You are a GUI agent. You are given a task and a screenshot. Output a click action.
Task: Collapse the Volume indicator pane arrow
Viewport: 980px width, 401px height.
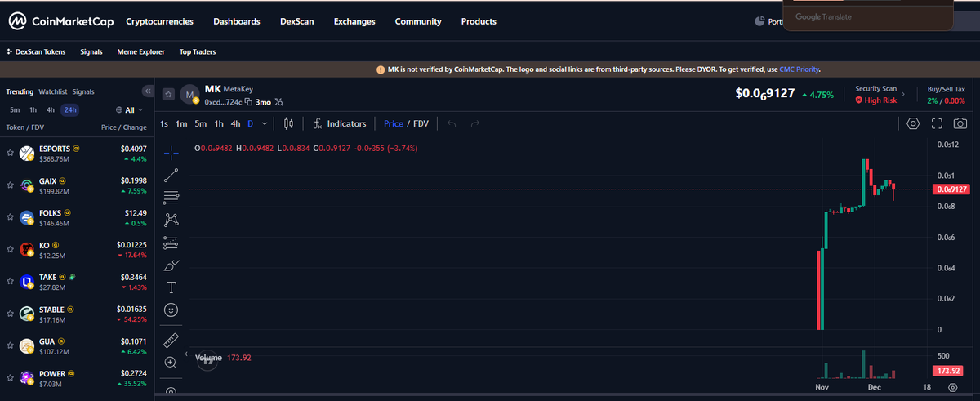coord(186,354)
